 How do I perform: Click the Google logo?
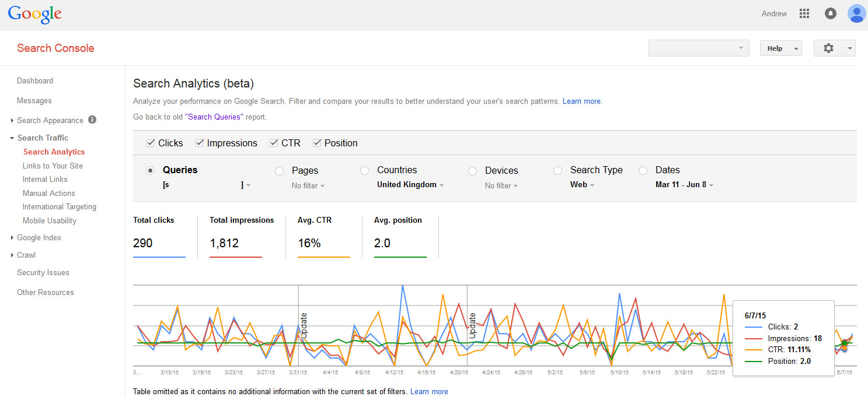(35, 14)
